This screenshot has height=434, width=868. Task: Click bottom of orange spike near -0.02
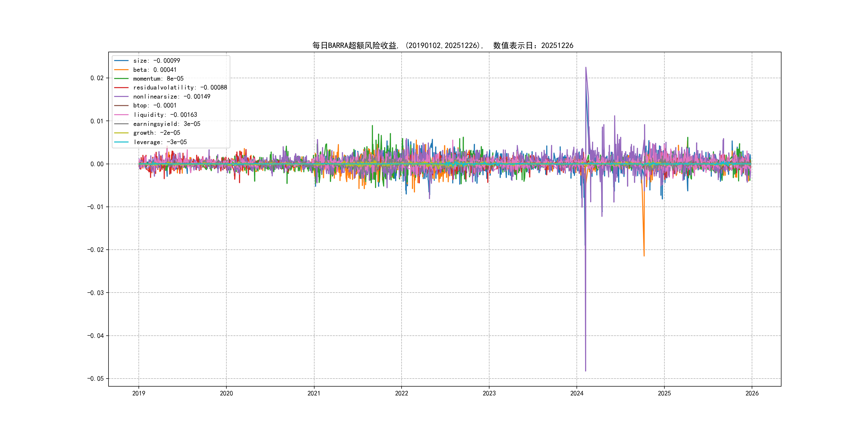tap(644, 256)
